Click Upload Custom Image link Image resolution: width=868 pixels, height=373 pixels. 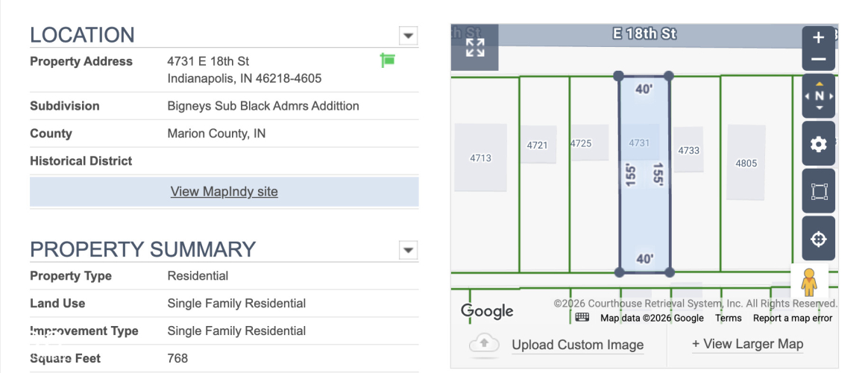(577, 345)
